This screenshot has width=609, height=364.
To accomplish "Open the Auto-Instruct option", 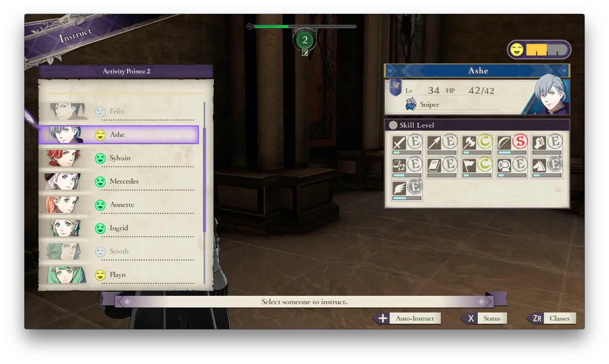I will (x=407, y=318).
